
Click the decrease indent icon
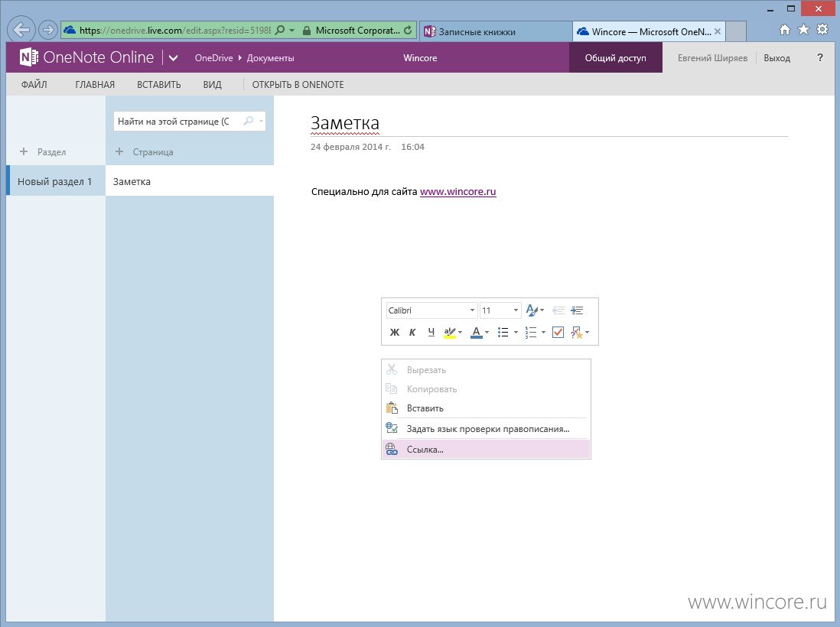pos(558,310)
